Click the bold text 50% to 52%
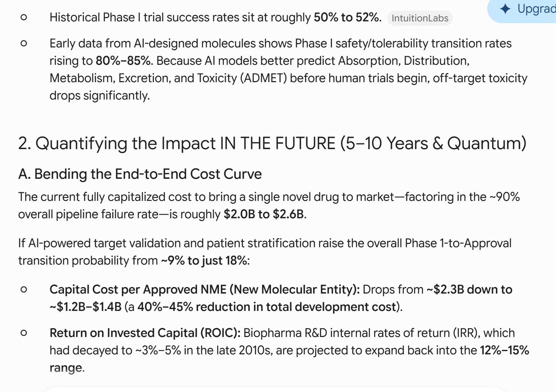The width and height of the screenshot is (556, 392). [x=347, y=17]
